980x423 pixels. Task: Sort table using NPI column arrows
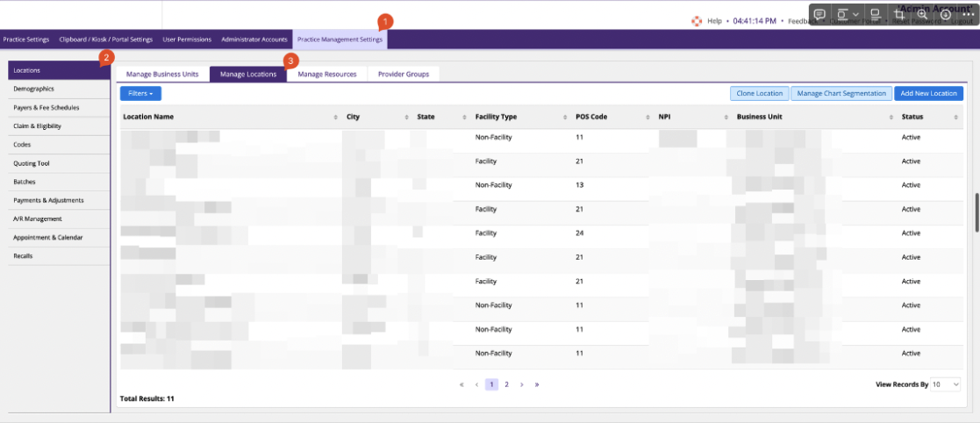726,118
